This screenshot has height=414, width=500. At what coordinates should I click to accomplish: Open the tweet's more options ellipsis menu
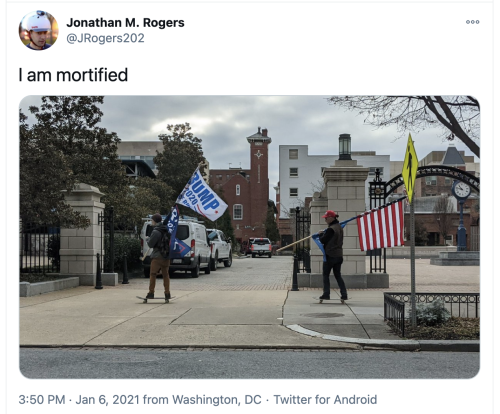(x=472, y=22)
